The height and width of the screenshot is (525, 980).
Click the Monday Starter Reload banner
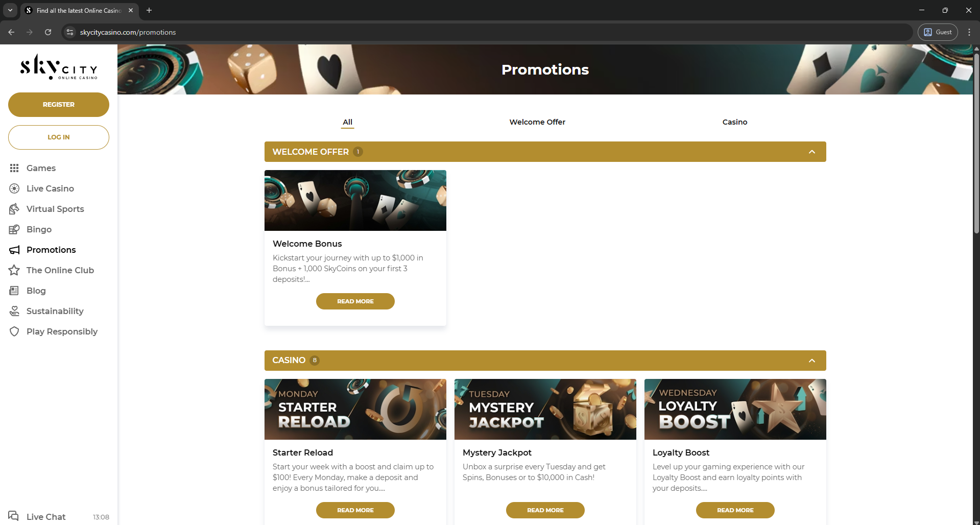click(x=355, y=409)
